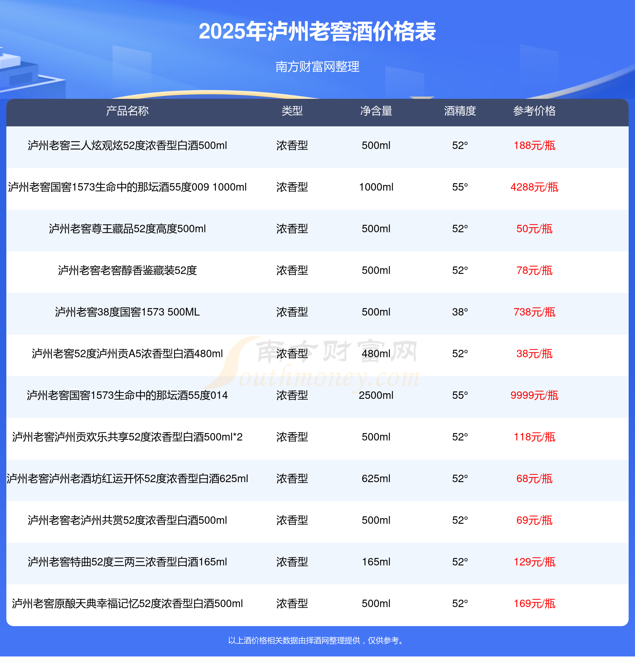Viewport: 635px width, 672px height.
Task: Click the 50元/瓶 price
Action: pos(534,229)
